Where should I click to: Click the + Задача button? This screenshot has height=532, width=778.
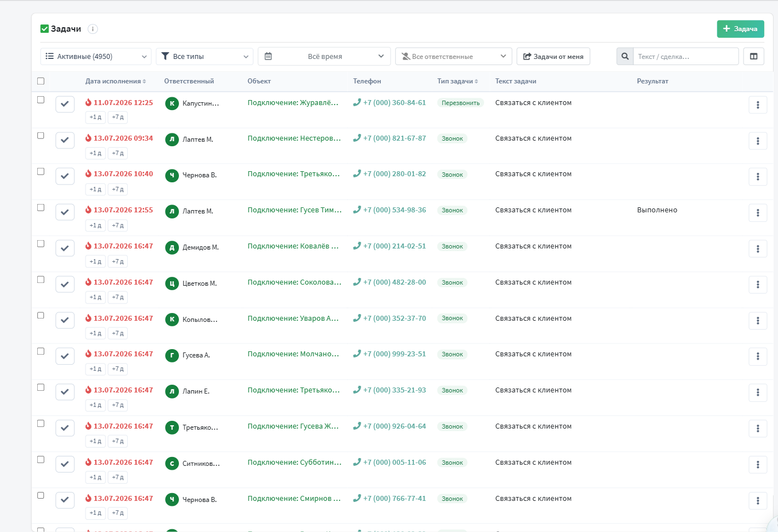[x=740, y=29]
